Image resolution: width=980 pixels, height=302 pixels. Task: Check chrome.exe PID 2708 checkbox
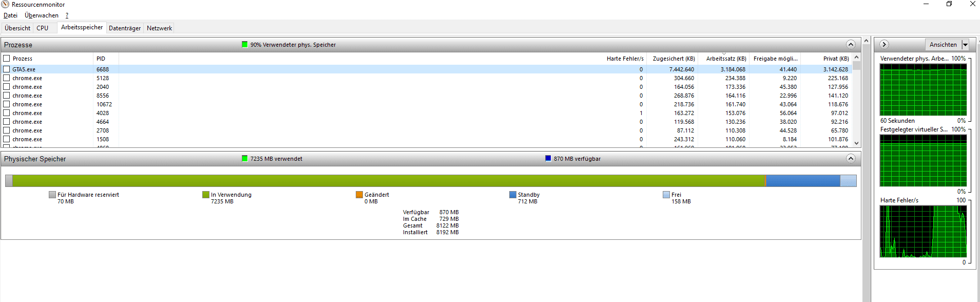7,130
